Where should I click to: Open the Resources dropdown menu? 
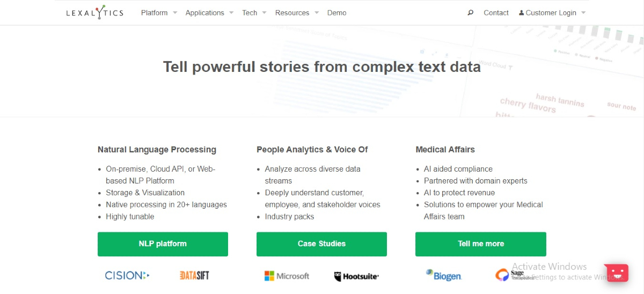point(297,13)
